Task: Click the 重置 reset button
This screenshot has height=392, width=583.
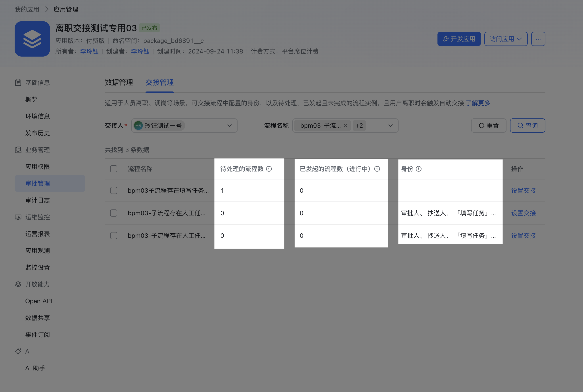Action: pyautogui.click(x=488, y=126)
